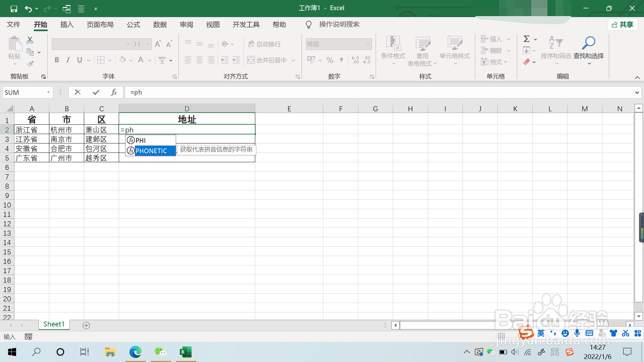This screenshot has height=362, width=644.
Task: Toggle Bold formatting button
Action: 57,60
